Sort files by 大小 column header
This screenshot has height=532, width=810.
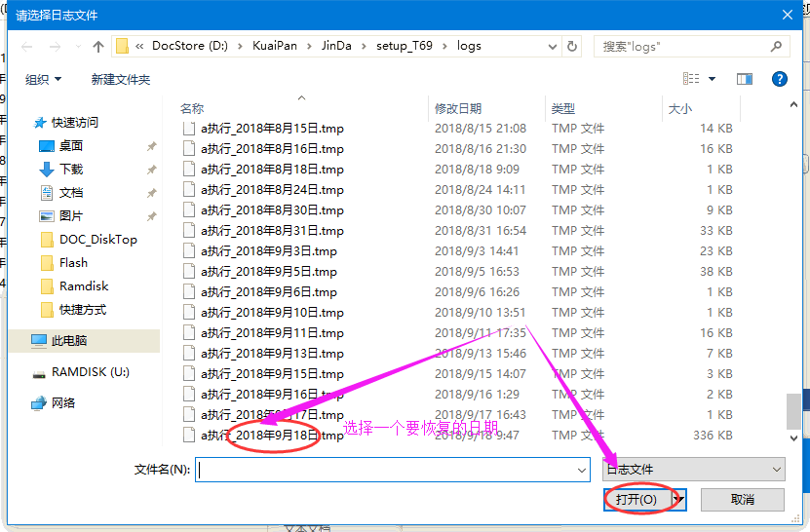(x=679, y=108)
